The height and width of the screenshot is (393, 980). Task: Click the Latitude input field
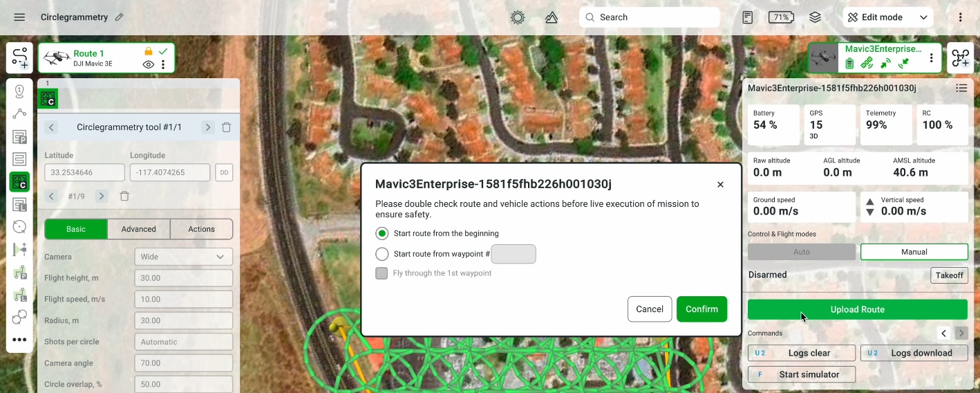point(84,172)
